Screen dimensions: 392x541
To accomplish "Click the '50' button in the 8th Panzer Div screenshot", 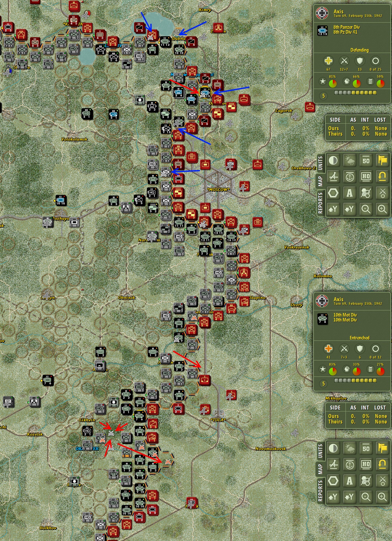I will [366, 160].
